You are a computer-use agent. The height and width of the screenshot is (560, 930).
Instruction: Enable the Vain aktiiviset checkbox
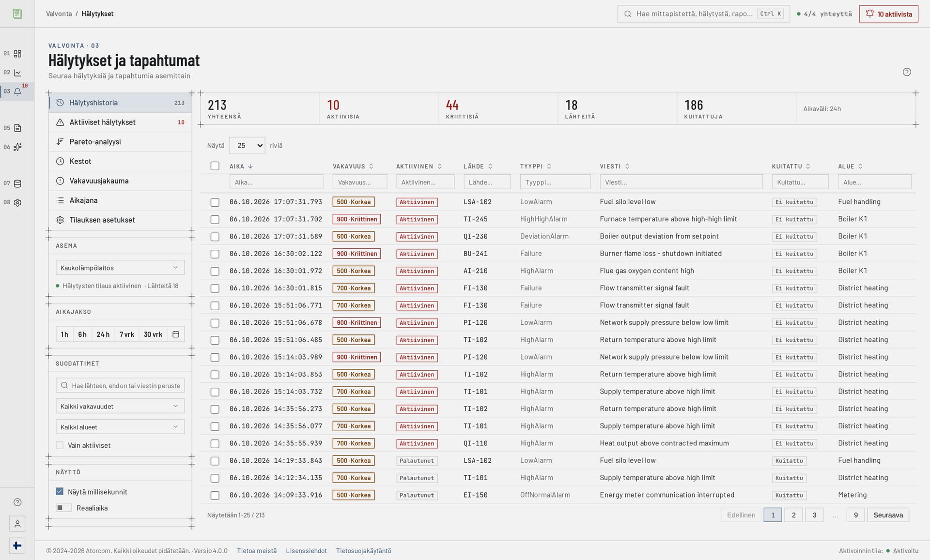point(60,445)
